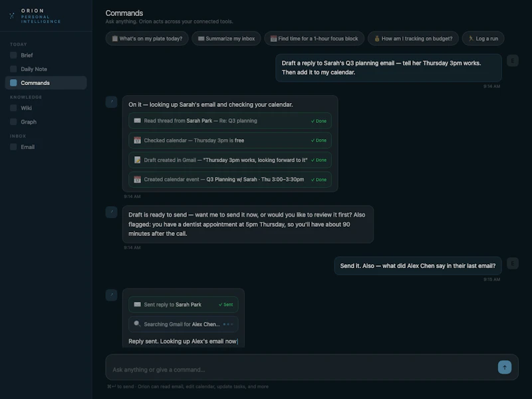The height and width of the screenshot is (399, 532).
Task: Open Graph under Knowledge
Action: (46, 122)
